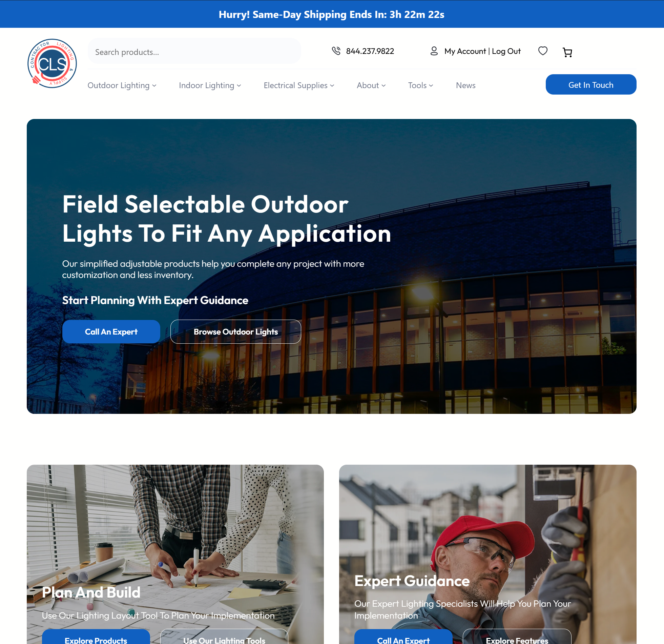Open the Electrical Supplies dropdown
The image size is (664, 644).
pos(299,85)
